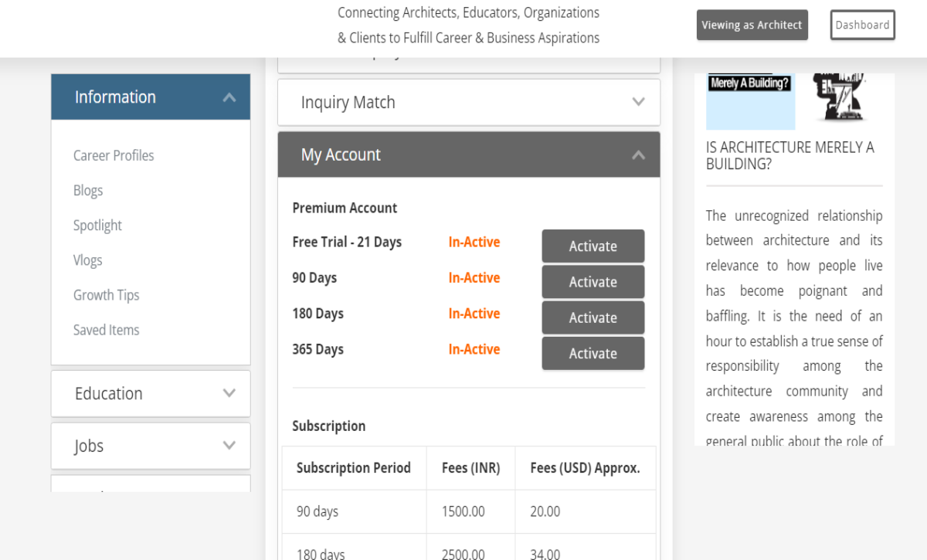
Task: Click the Dashboard button
Action: (862, 25)
